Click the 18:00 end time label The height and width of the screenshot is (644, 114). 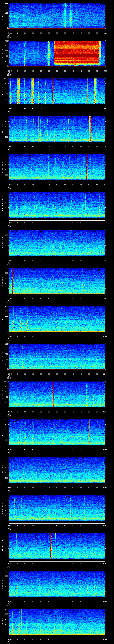point(105,639)
